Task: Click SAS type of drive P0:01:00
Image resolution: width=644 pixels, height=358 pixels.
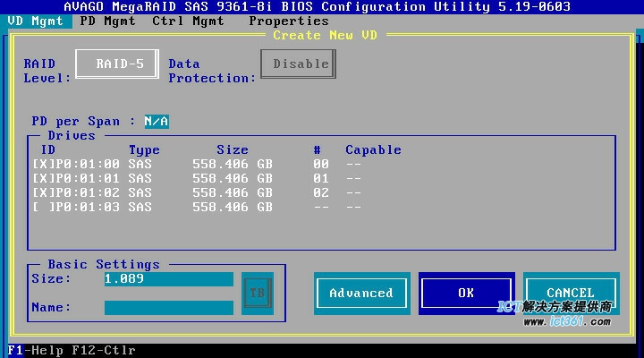Action: coord(140,164)
